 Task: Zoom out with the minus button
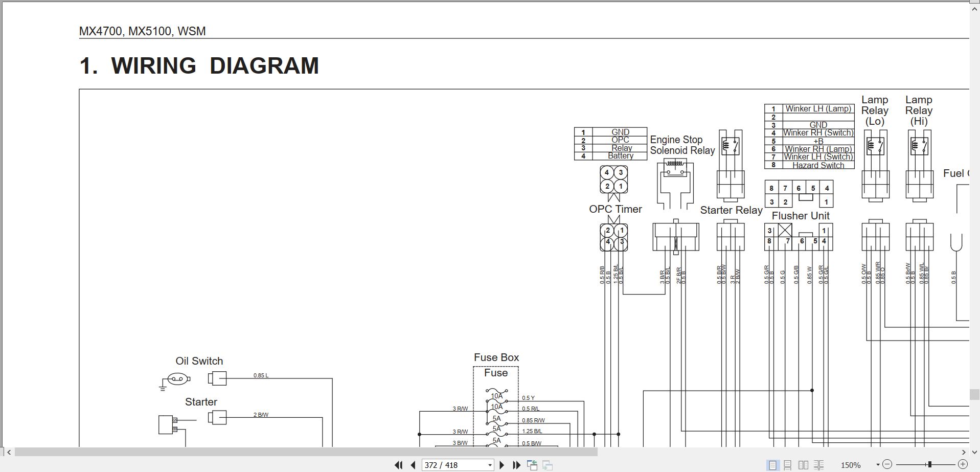tap(887, 464)
